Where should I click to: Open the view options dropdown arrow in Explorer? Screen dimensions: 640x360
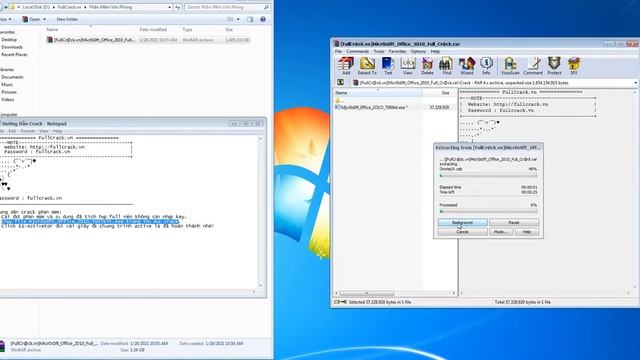[x=238, y=19]
